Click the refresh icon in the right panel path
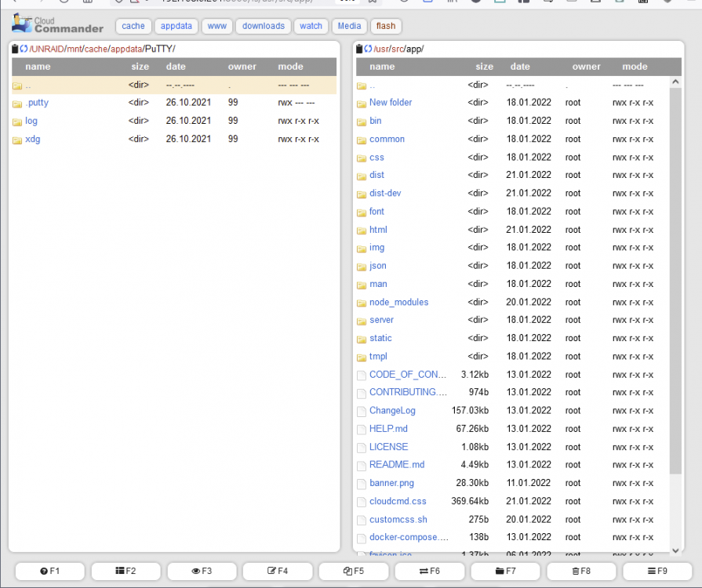The width and height of the screenshot is (702, 588). (368, 49)
